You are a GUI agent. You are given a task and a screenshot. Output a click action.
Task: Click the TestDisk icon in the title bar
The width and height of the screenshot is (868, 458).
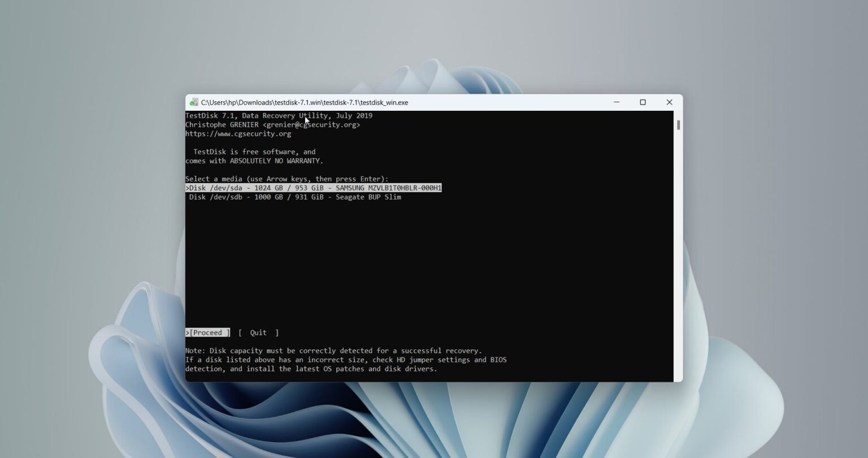[x=195, y=102]
